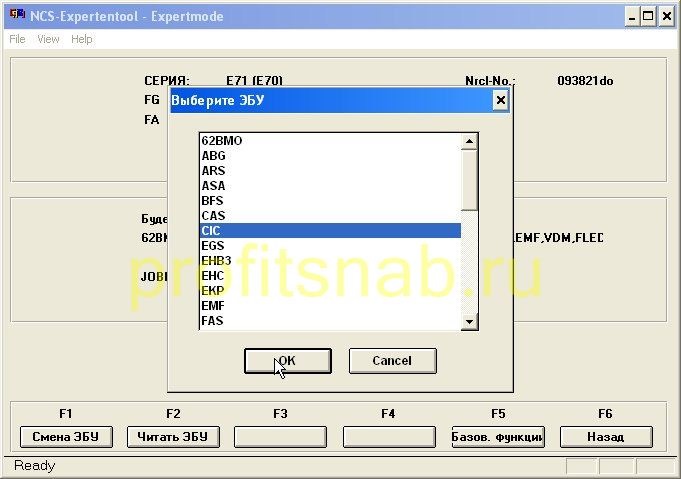Select EHB3 in the ECU list
Image resolution: width=681 pixels, height=479 pixels.
tap(330, 261)
